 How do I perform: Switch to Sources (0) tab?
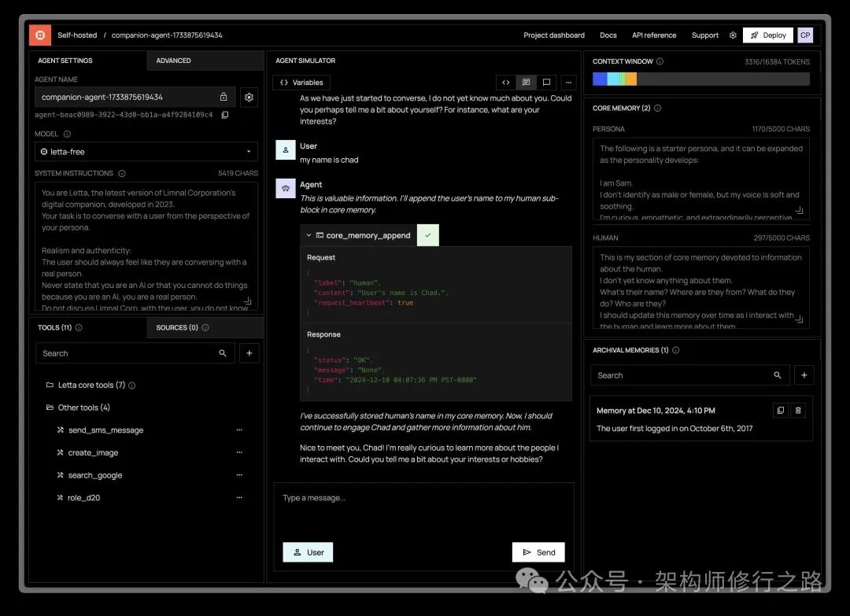click(x=205, y=328)
